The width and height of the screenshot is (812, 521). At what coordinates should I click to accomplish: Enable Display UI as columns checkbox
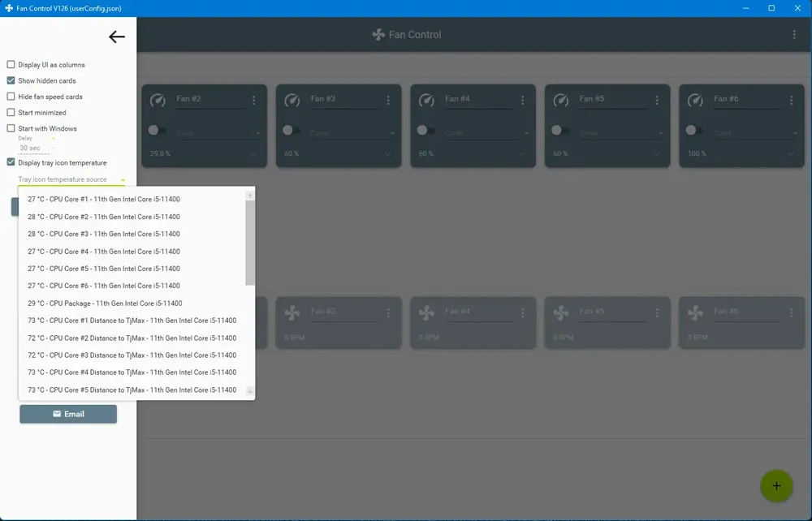11,65
